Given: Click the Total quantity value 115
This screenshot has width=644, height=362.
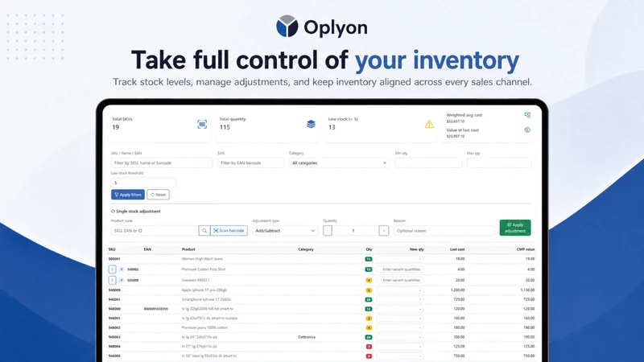Looking at the screenshot, I should click(x=225, y=127).
